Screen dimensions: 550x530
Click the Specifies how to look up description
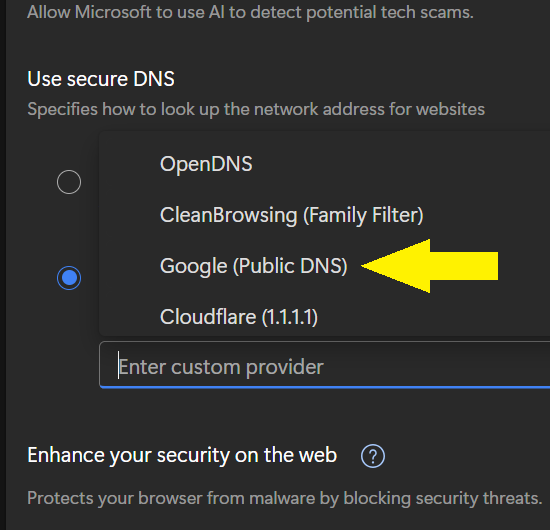(256, 109)
